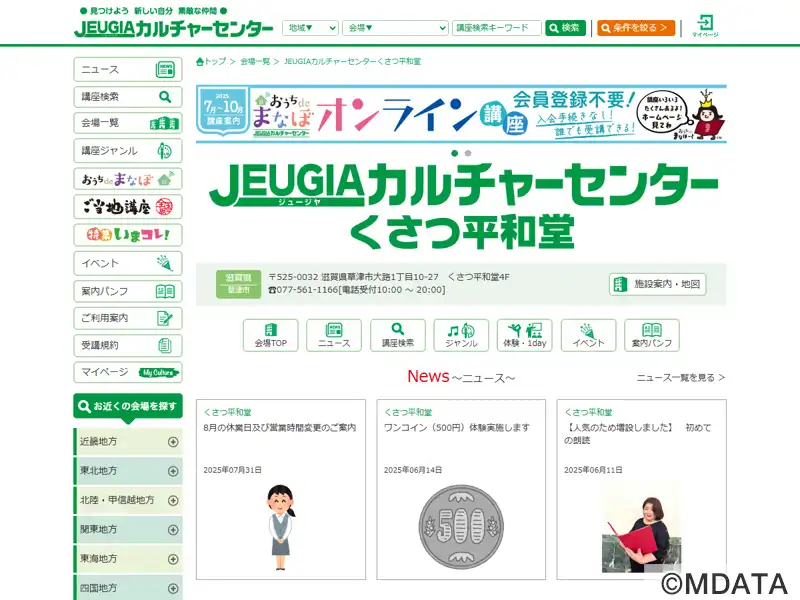
Task: Open 案内パンフ in the sidebar menu
Action: 128,291
